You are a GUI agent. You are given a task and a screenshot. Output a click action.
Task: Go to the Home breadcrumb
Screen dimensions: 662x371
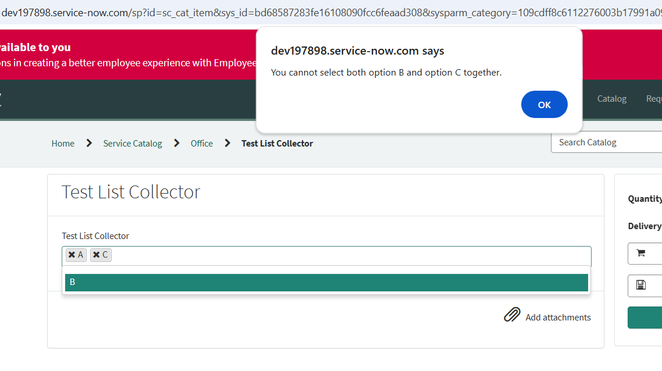63,144
